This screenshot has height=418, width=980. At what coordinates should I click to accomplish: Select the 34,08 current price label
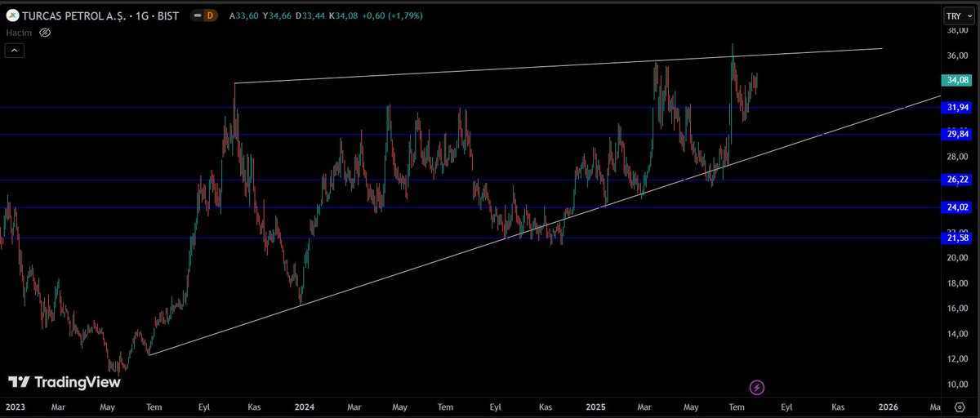955,80
